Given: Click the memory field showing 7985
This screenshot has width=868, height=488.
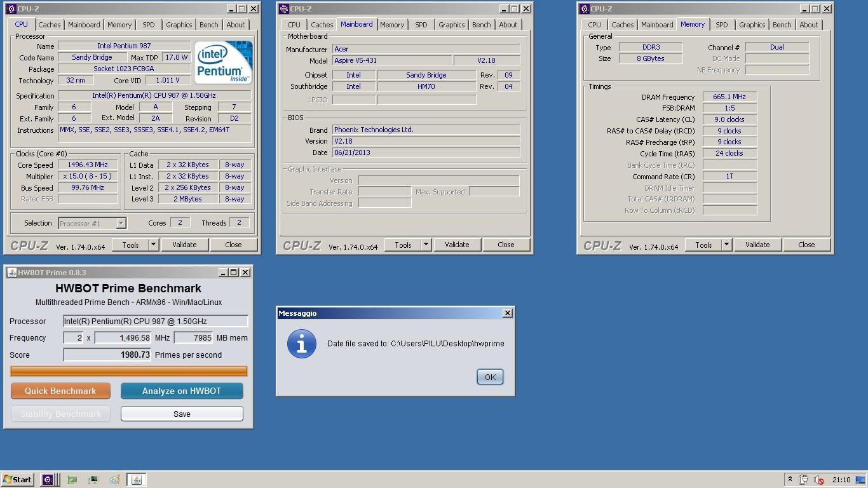Looking at the screenshot, I should 193,337.
